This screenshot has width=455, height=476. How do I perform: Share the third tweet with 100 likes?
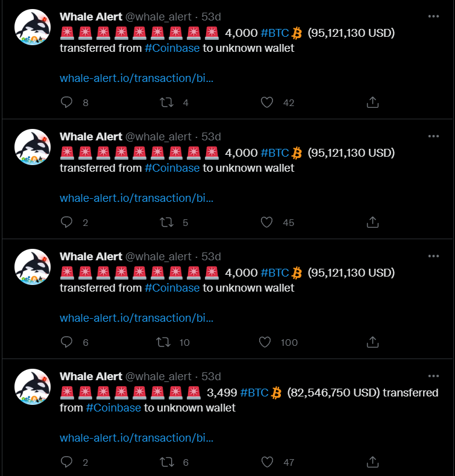click(x=372, y=342)
